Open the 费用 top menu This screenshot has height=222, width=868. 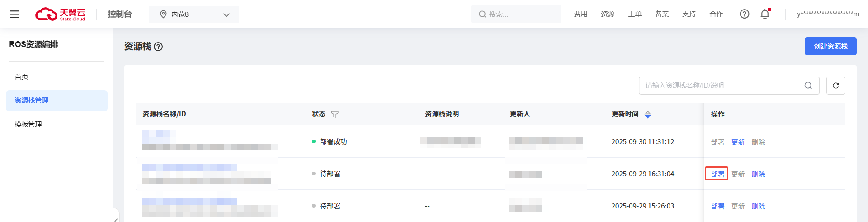point(580,14)
